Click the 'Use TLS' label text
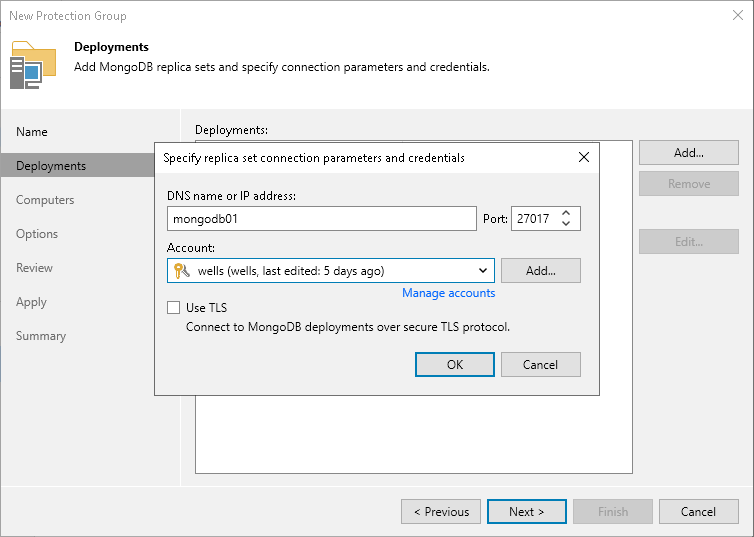 (x=206, y=308)
